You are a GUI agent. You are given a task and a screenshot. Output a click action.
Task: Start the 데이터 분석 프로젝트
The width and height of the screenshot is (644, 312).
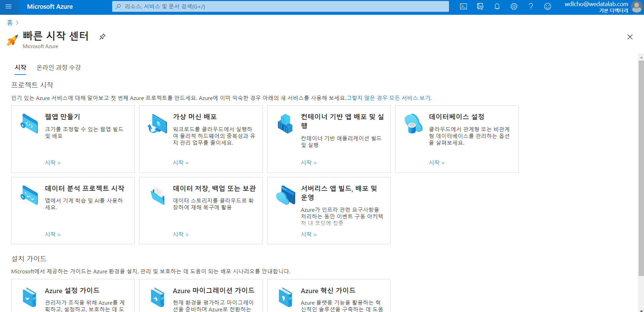53,234
